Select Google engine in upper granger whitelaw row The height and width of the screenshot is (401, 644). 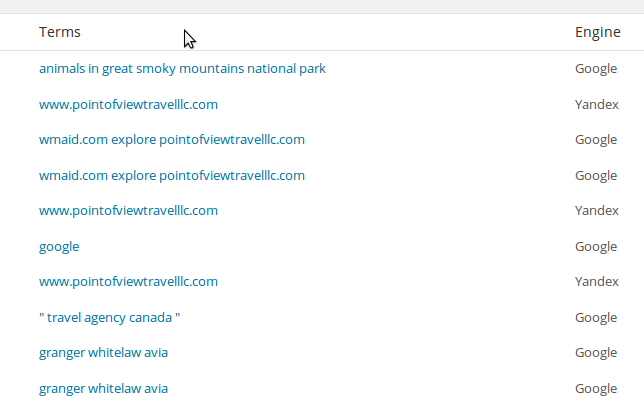point(596,353)
